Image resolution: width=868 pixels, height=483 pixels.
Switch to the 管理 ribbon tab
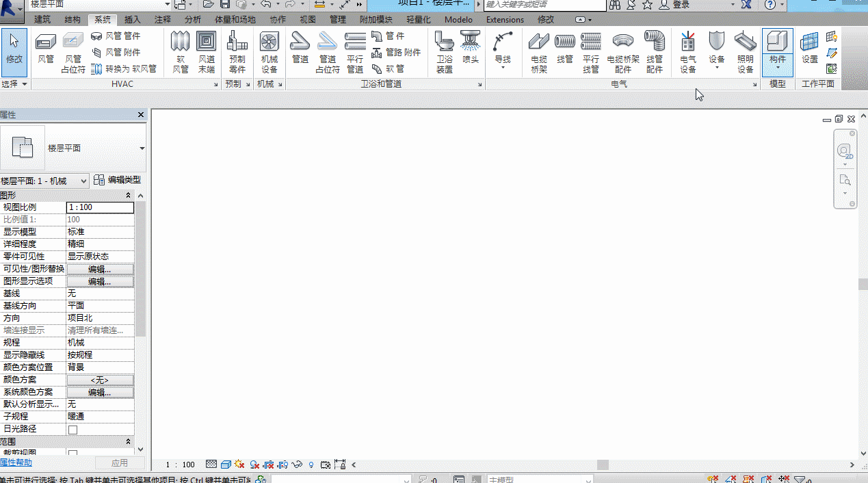tap(338, 20)
